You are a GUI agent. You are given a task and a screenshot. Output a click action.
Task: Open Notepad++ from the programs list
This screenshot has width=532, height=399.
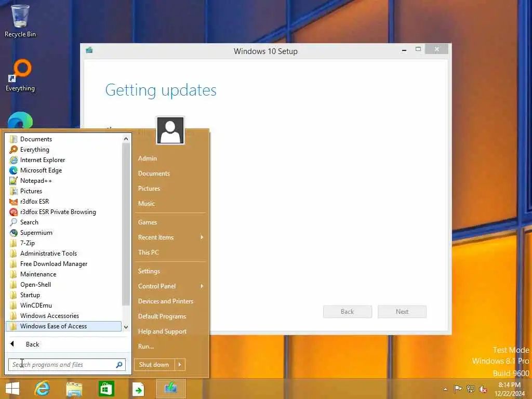64,181
